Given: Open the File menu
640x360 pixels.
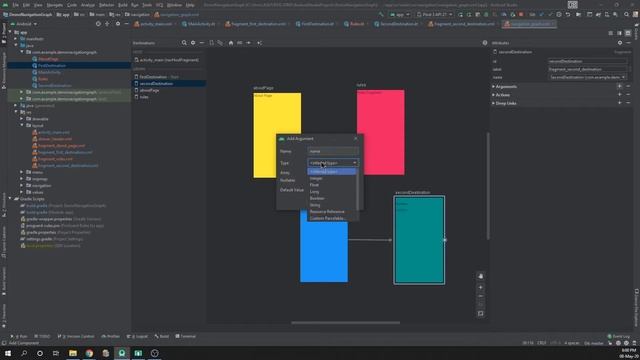Looking at the screenshot, I should pos(16,5).
